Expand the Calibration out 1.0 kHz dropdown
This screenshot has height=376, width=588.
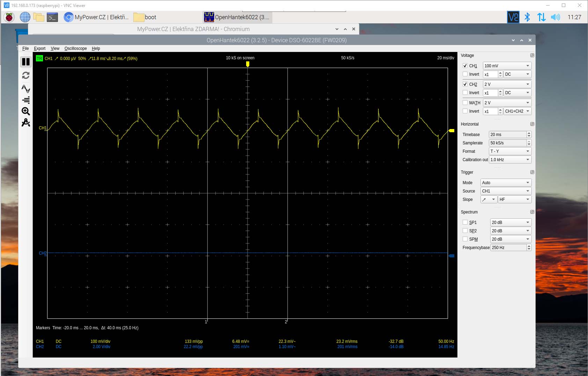point(510,159)
